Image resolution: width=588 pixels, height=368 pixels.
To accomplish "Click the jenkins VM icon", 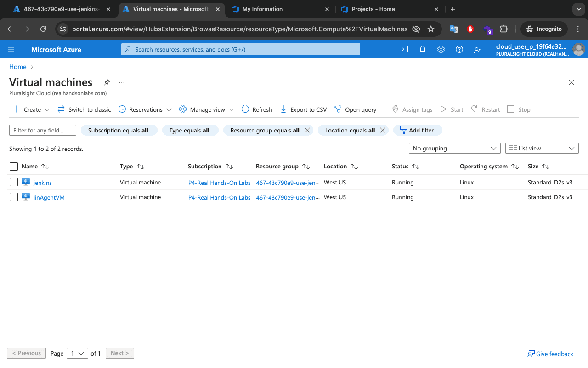I will click(x=26, y=182).
